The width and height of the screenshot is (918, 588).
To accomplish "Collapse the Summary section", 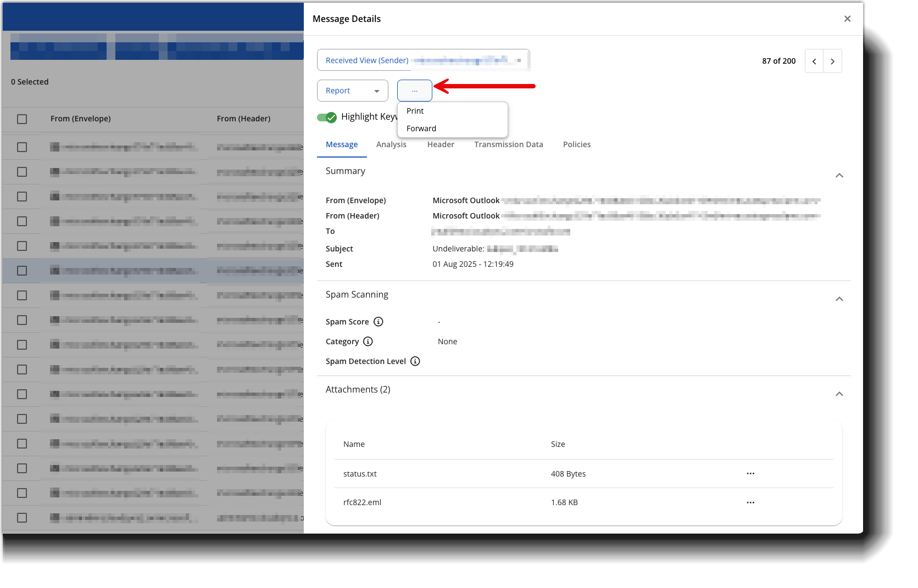I will coord(839,176).
